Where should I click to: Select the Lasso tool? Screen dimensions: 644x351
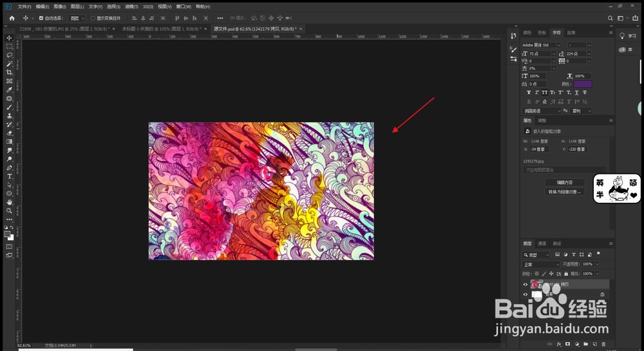(9, 55)
